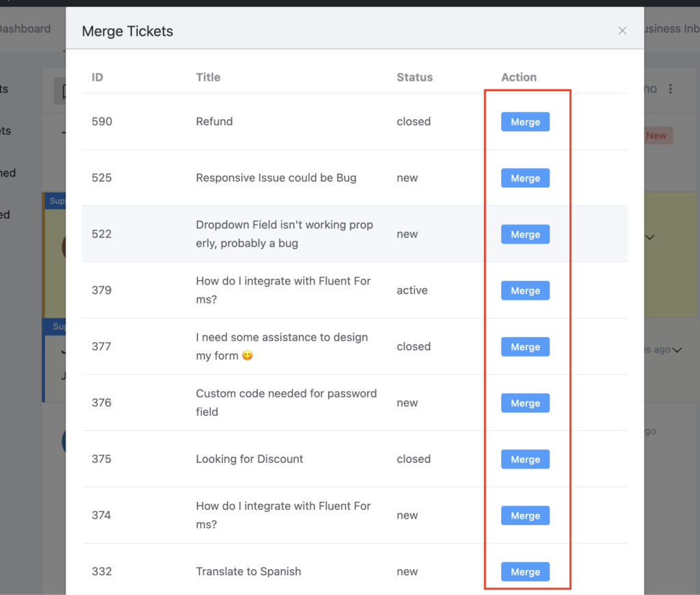The image size is (700, 595).
Task: Merge ticket 332 Translate to Spanish
Action: point(525,572)
